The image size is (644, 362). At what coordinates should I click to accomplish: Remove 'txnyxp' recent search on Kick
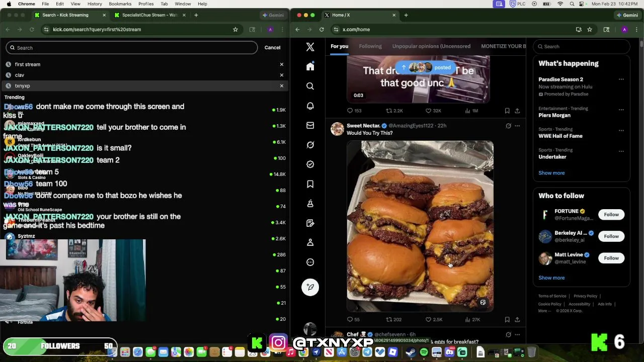[x=282, y=86]
